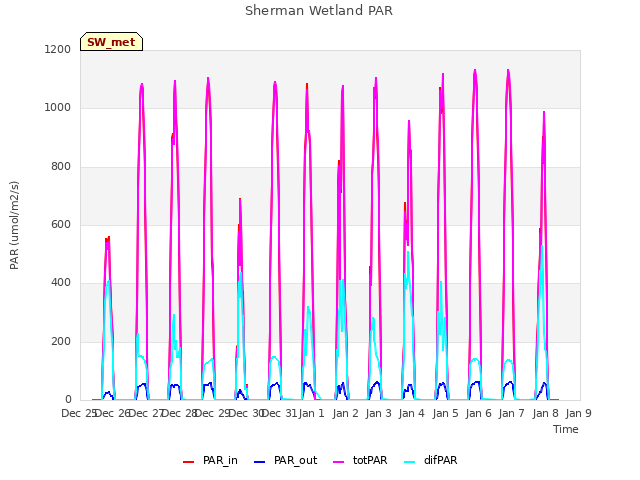Screen dimensions: 640x480
Task: Click the Jan 7 x-axis tick label
Action: coord(512,413)
